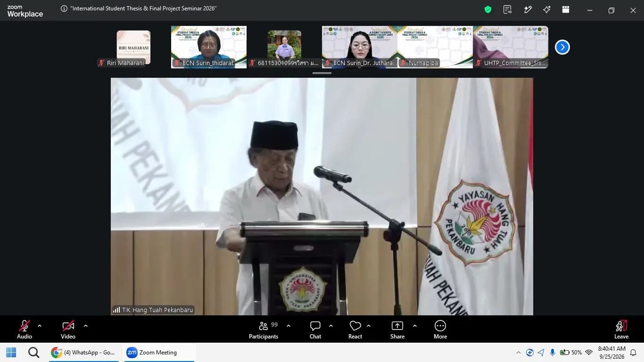The image size is (644, 362).
Task: Open the meeting transcript notes icon
Action: [x=508, y=9]
